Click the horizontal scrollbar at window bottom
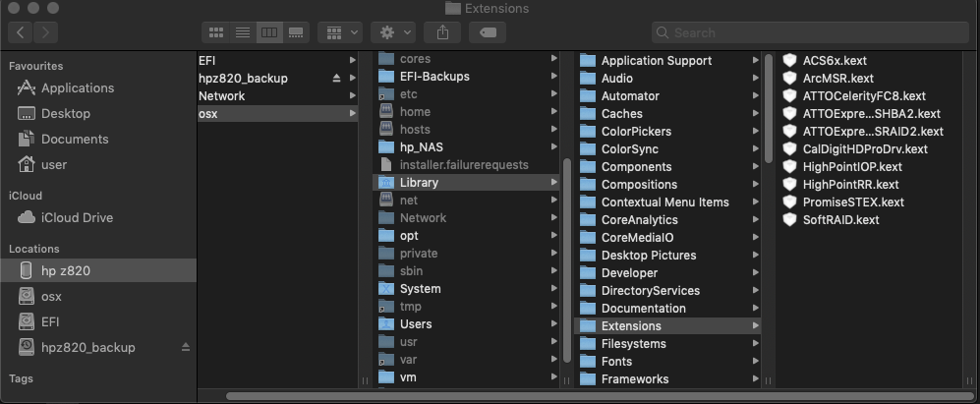The height and width of the screenshot is (404, 980). (x=600, y=396)
